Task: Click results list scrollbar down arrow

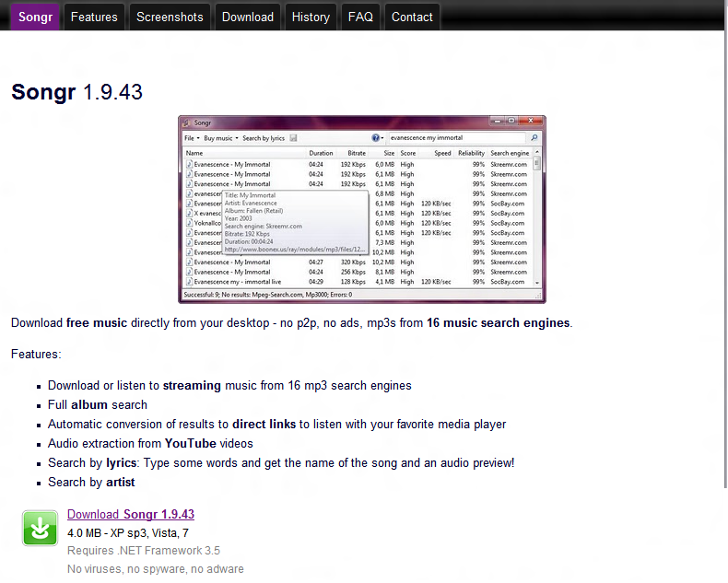Action: (537, 282)
